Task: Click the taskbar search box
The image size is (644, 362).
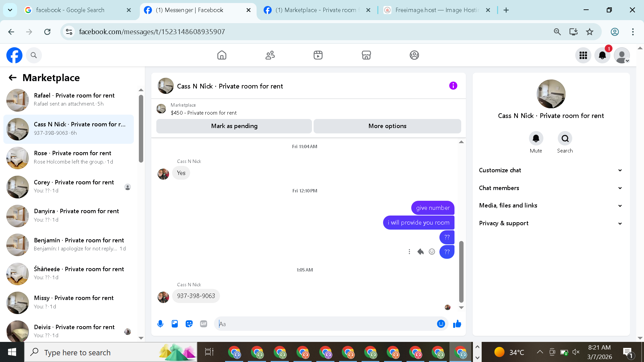Action: point(111,352)
